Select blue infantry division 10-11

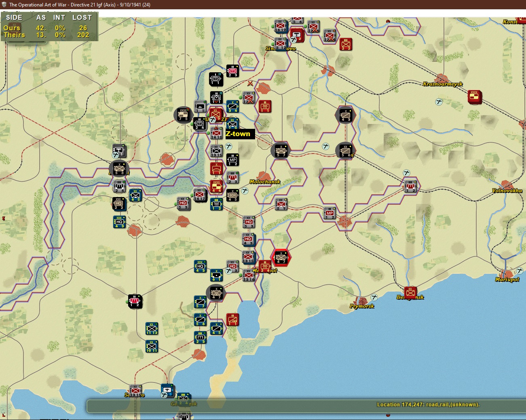pos(152,346)
